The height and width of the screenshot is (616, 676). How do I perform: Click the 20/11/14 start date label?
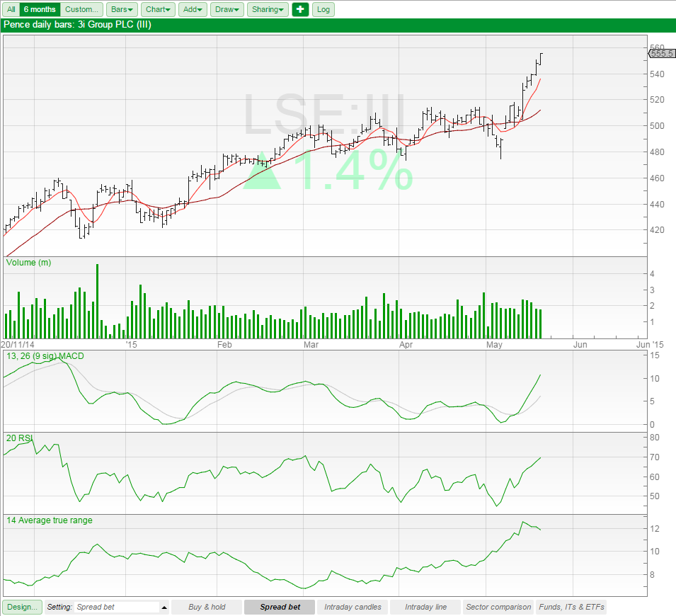(18, 345)
